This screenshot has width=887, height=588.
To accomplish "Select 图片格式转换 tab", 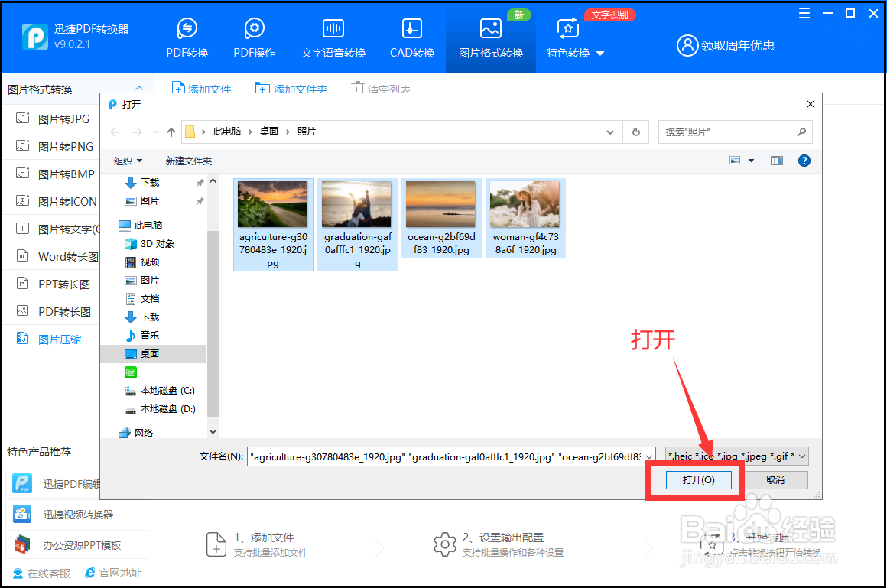I will (490, 38).
